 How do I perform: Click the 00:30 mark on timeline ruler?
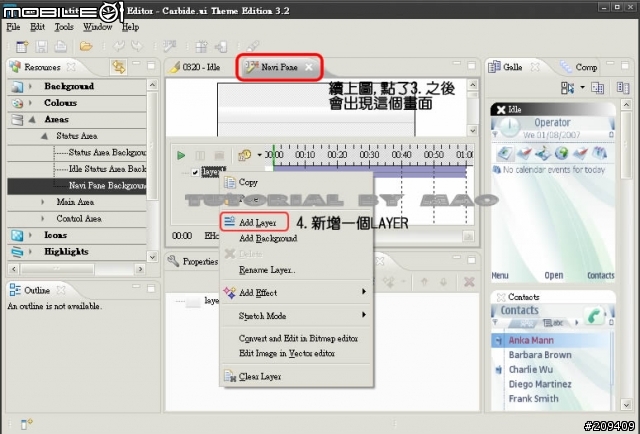(369, 155)
